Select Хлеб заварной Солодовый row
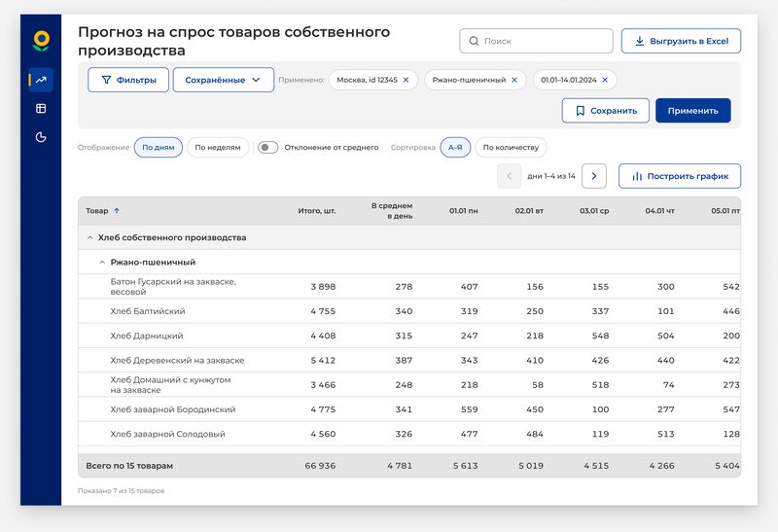 coord(408,434)
